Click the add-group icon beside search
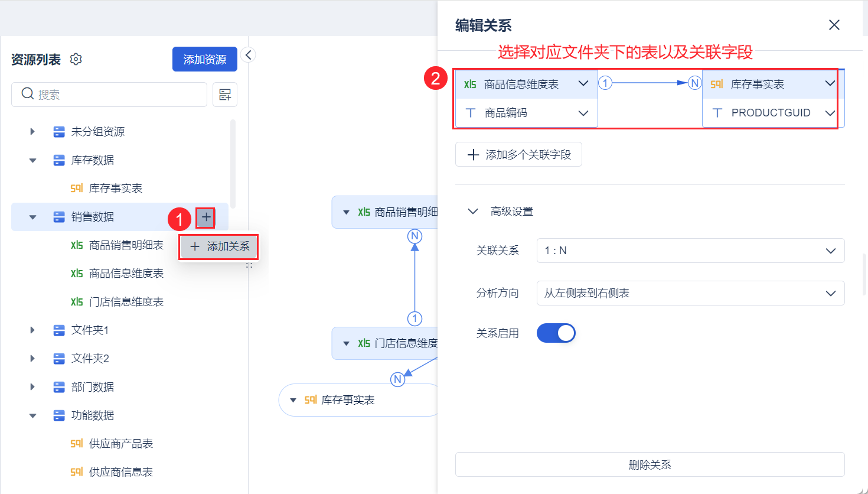Image resolution: width=868 pixels, height=494 pixels. click(225, 95)
